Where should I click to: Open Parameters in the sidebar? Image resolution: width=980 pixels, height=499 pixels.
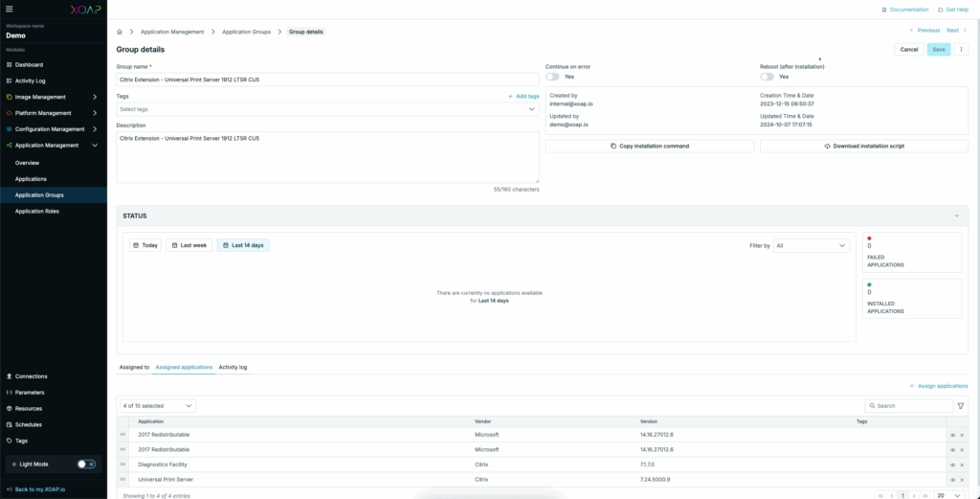tap(30, 393)
